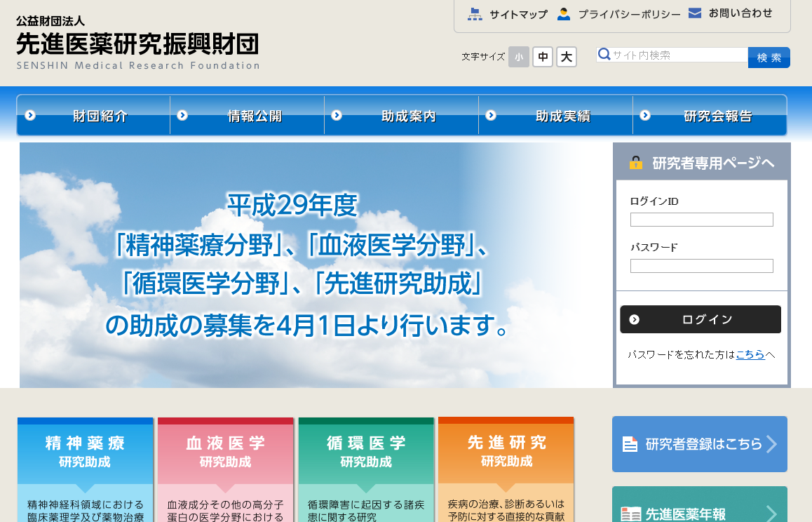This screenshot has height=522, width=812.
Task: Click the document icon on 研究者登録はこちら
Action: coord(630,444)
